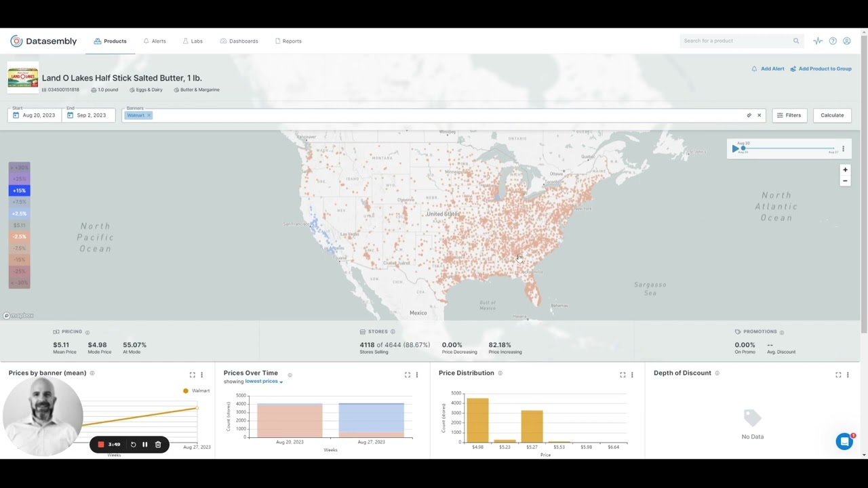Click the Depth of Discount info icon
Screen dimensions: 868x488
tap(717, 373)
